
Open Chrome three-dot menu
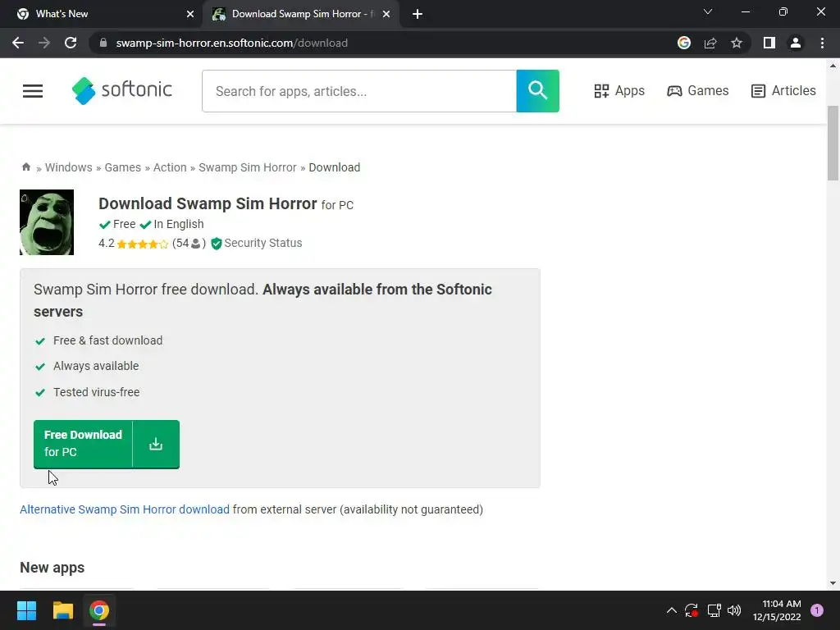[x=822, y=43]
